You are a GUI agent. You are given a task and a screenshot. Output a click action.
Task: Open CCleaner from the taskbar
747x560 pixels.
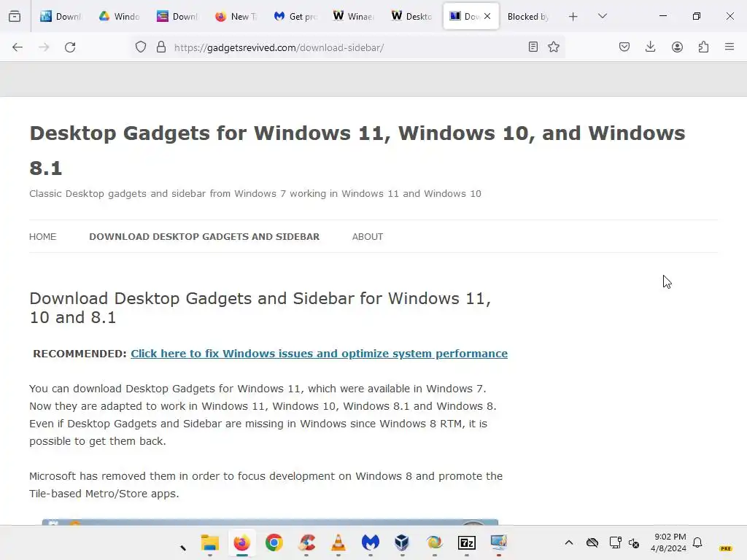pyautogui.click(x=307, y=542)
